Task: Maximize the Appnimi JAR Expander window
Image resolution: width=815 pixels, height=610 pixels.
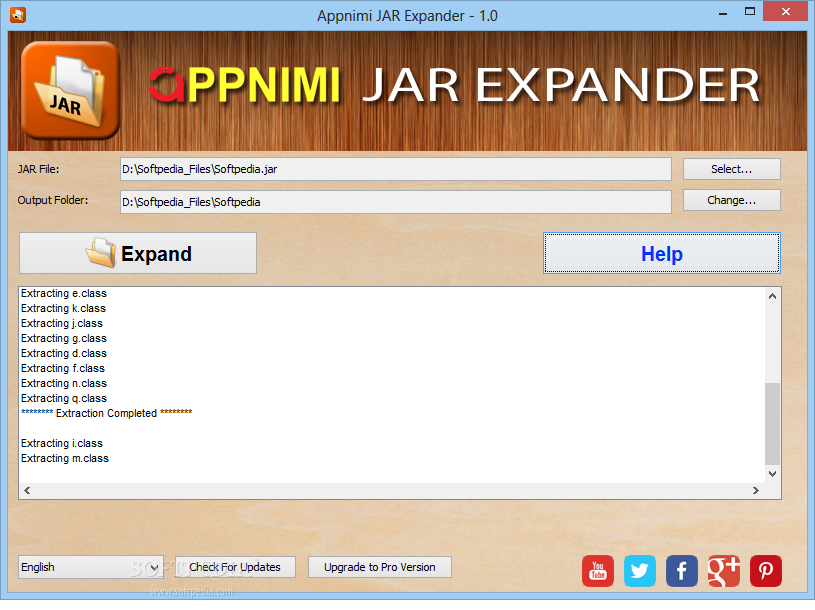Action: [750, 11]
